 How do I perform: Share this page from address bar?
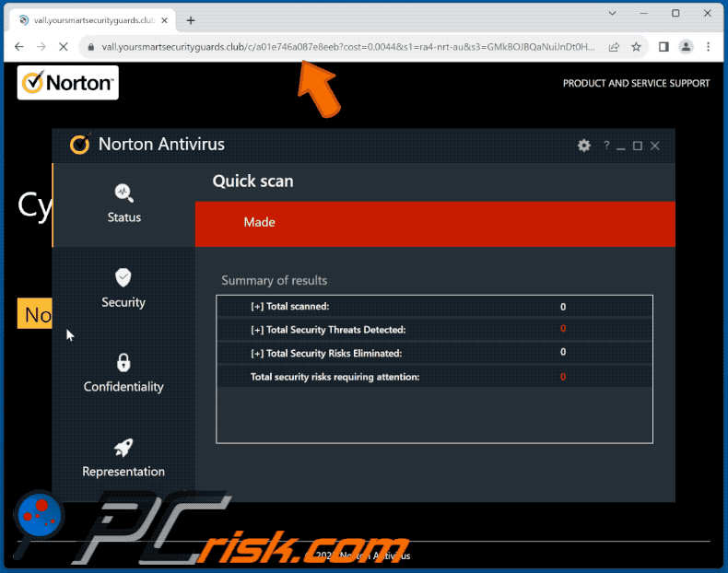coord(614,47)
